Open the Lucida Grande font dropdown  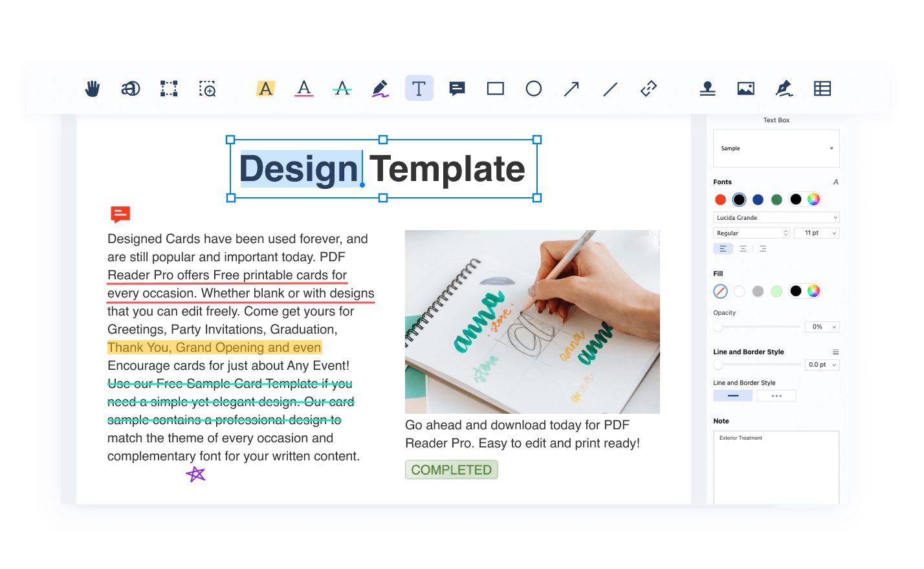[x=776, y=218]
